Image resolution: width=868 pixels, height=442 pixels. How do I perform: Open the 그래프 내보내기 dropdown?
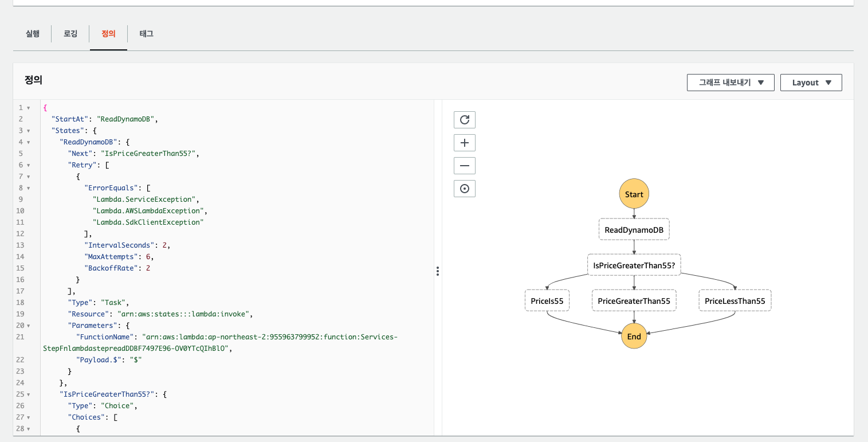730,83
